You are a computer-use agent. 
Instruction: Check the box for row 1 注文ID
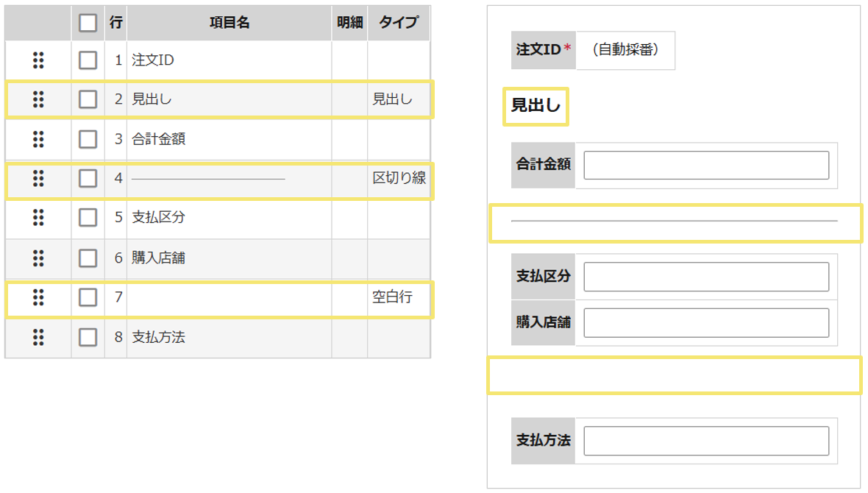tap(88, 60)
